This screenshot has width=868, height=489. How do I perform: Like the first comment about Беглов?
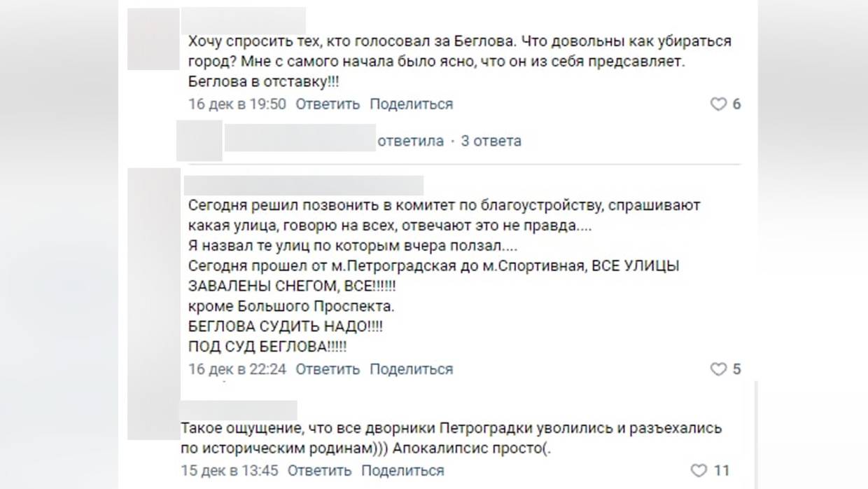pyautogui.click(x=717, y=104)
